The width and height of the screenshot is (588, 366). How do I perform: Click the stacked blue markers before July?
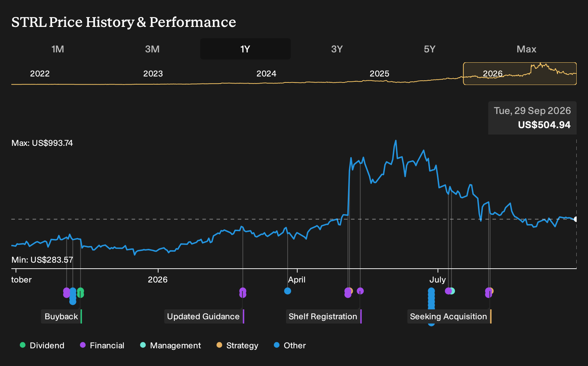pyautogui.click(x=431, y=306)
